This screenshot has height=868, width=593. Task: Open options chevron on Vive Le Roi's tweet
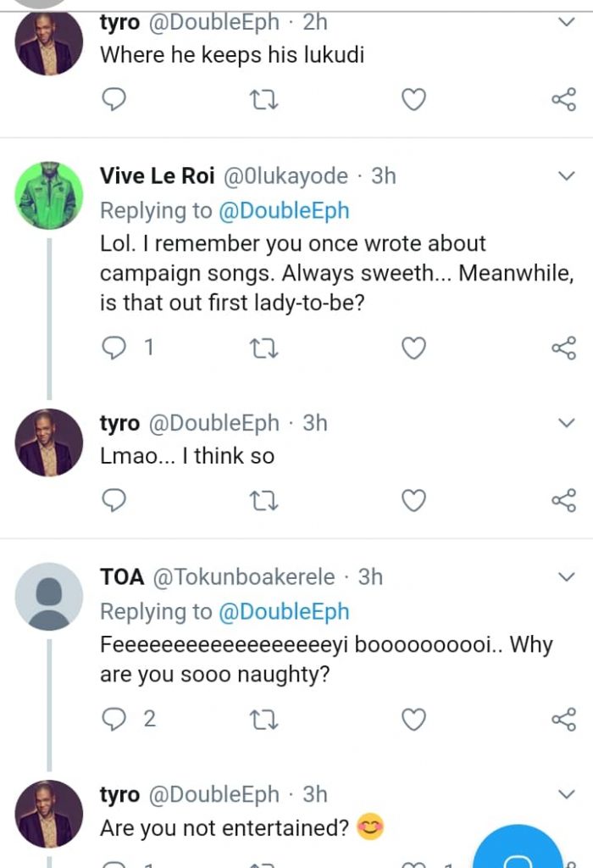(566, 176)
